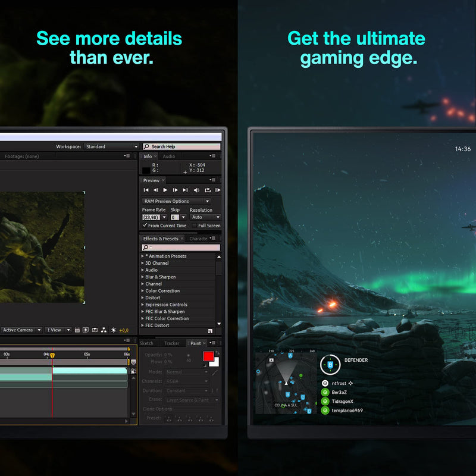
Task: Open Timeline panel flyout menu
Action: pyautogui.click(x=127, y=340)
